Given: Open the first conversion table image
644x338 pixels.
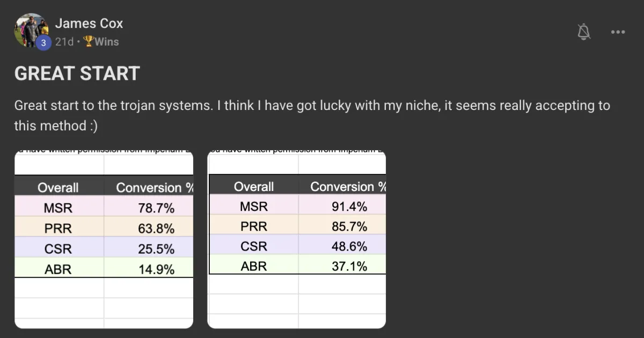Looking at the screenshot, I should [104, 240].
